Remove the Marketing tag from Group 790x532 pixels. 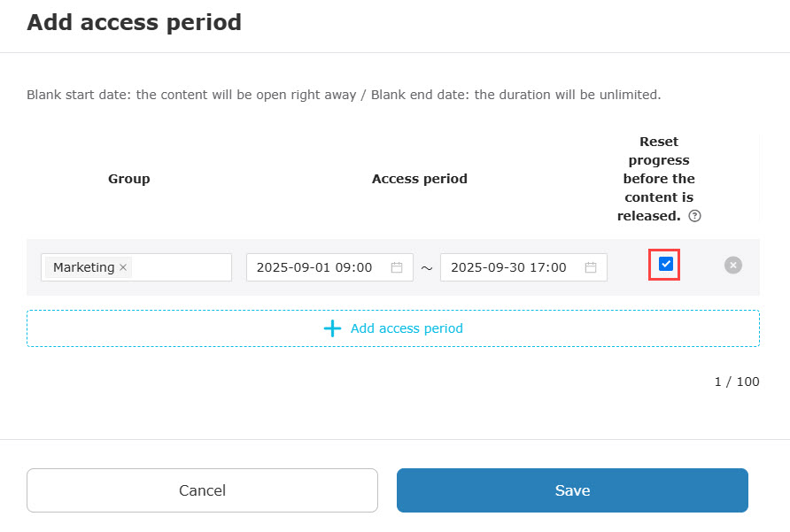pyautogui.click(x=123, y=267)
